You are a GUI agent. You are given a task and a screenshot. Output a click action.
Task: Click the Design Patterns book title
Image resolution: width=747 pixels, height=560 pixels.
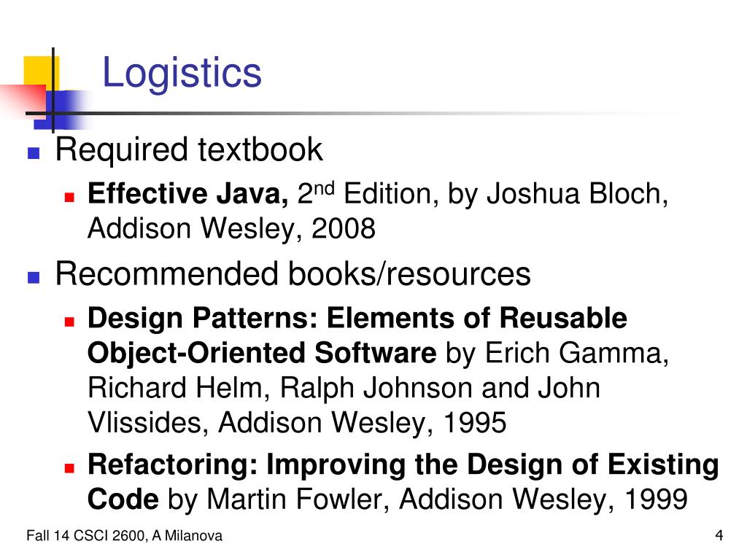[x=357, y=335]
